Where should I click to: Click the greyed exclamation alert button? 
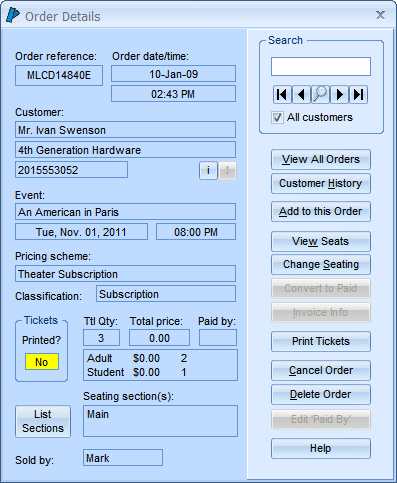point(227,171)
